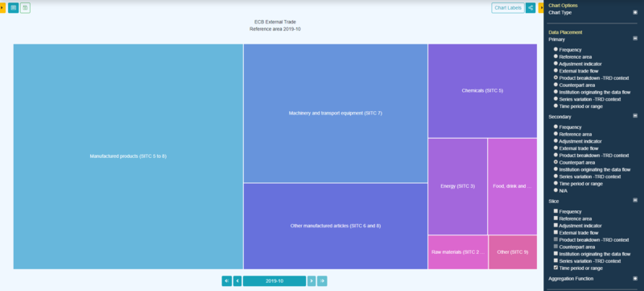Click the Product breakdown checkbox under Slice
Image resolution: width=644 pixels, height=291 pixels.
point(555,239)
